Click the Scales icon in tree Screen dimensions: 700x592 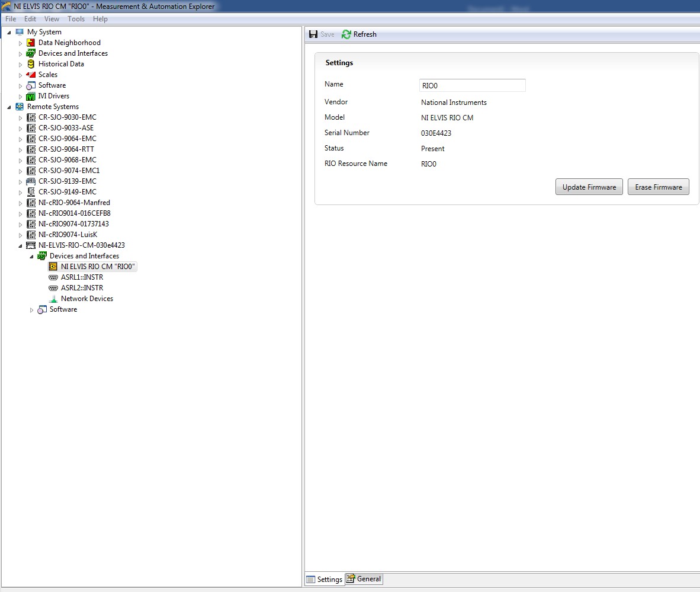[31, 75]
